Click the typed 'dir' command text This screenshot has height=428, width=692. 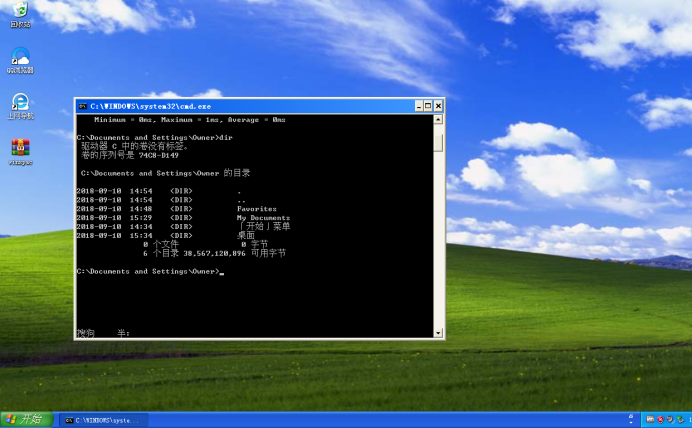coord(226,138)
